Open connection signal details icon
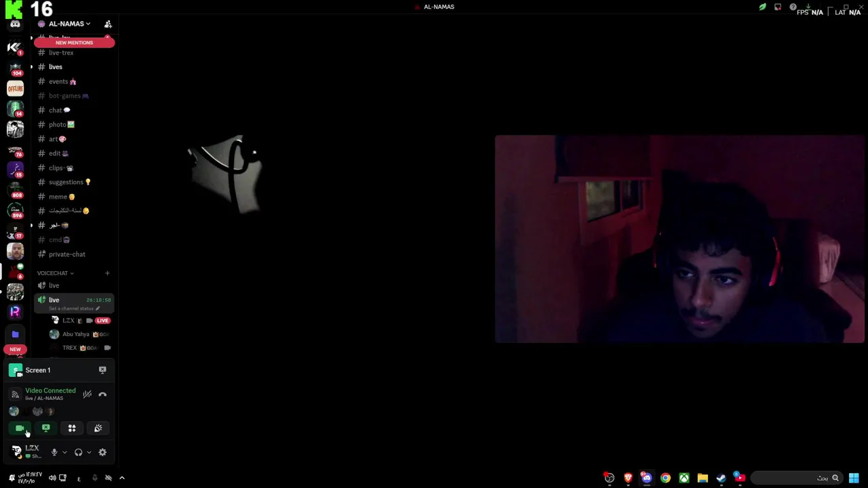Viewport: 868px width, 488px height. click(15, 394)
